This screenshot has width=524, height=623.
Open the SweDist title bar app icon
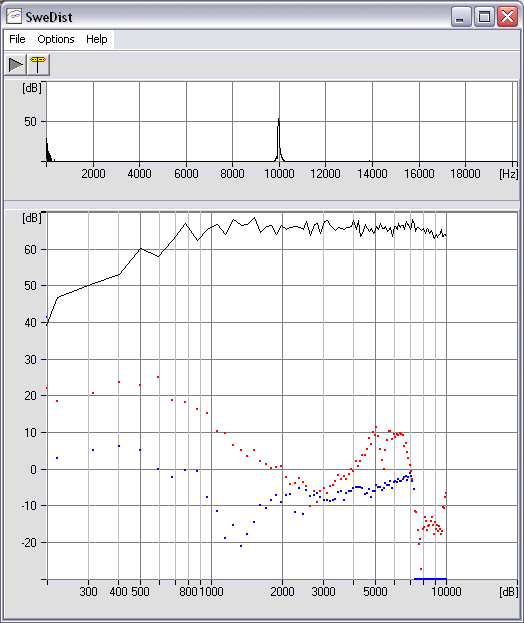[14, 17]
